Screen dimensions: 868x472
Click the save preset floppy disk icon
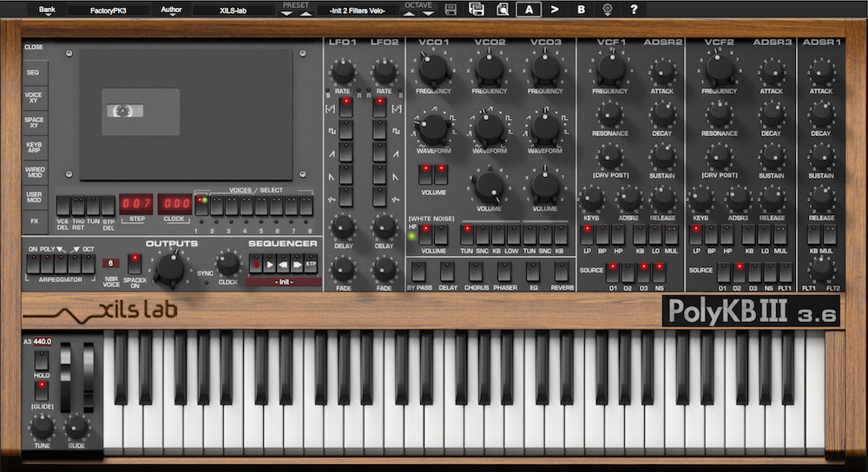tap(450, 10)
